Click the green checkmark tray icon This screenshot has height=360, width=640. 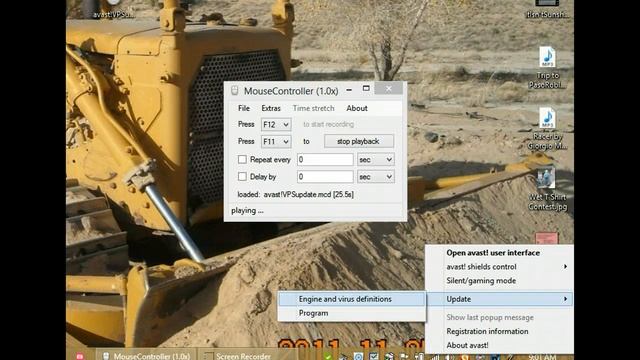coord(328,356)
